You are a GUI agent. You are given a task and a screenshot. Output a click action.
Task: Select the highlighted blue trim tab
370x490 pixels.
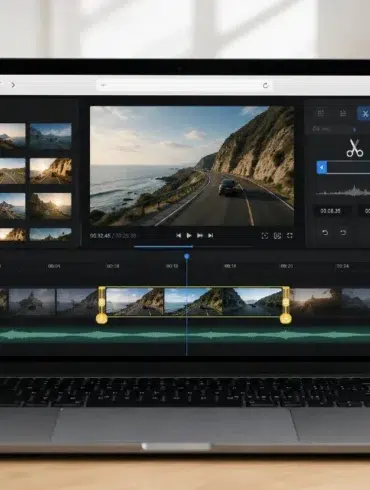click(x=364, y=114)
